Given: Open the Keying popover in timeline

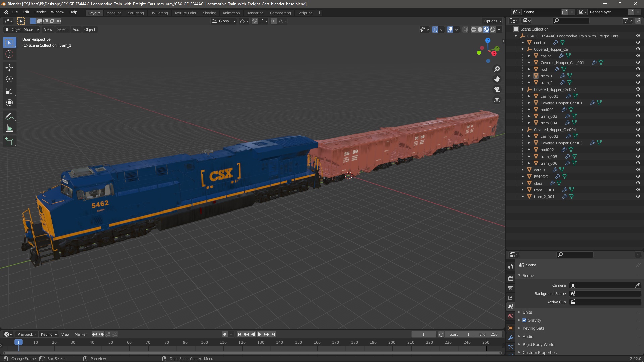Looking at the screenshot, I should pos(49,334).
